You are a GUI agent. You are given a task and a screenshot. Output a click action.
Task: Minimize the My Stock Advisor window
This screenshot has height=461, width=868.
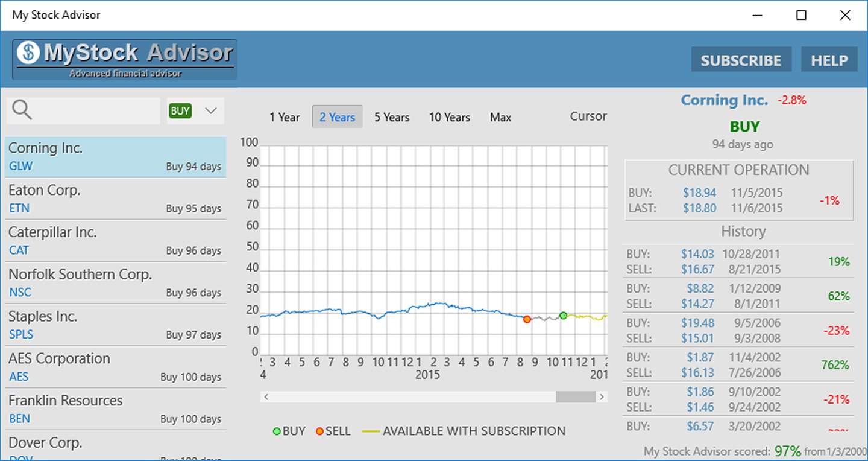758,15
